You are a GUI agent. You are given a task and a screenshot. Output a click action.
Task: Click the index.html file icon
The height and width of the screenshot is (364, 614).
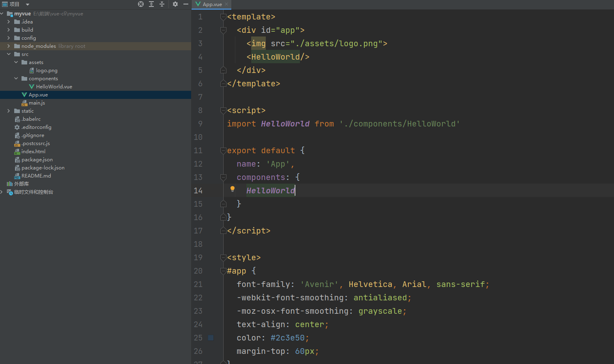[x=17, y=152]
